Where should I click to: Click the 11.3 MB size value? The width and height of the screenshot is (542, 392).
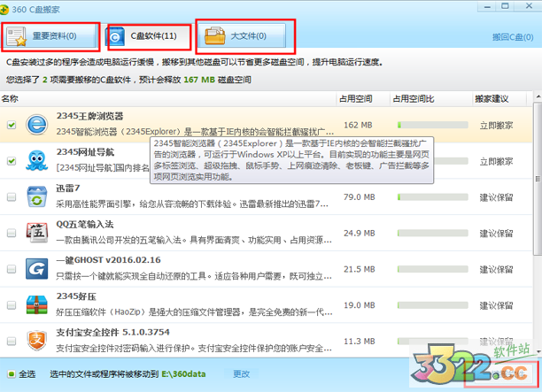(x=360, y=342)
